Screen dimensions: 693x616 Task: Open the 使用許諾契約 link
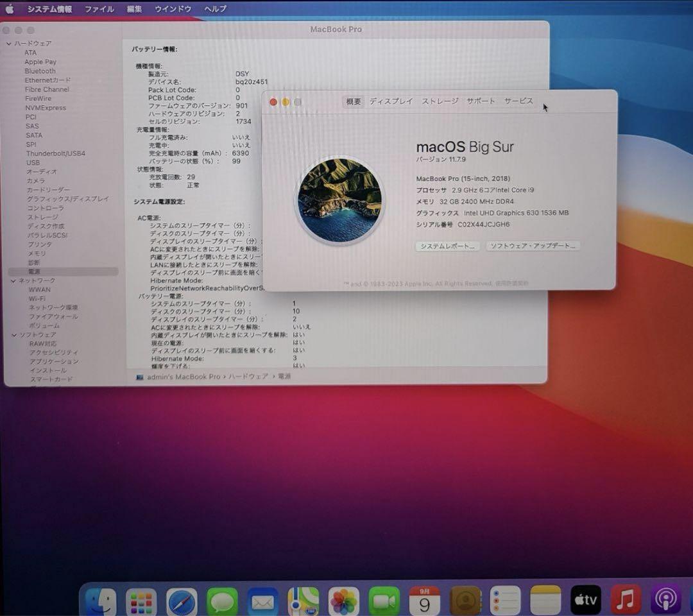coord(511,283)
